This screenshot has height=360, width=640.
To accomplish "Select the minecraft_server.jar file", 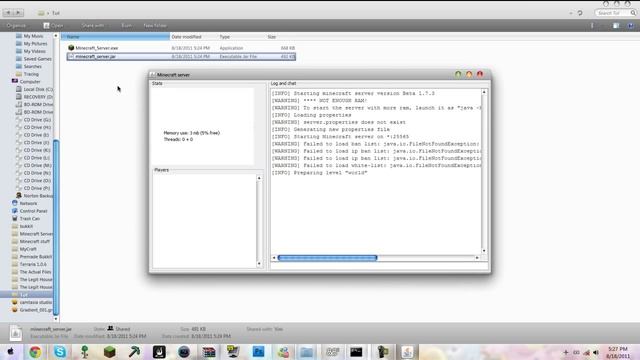I will point(181,56).
